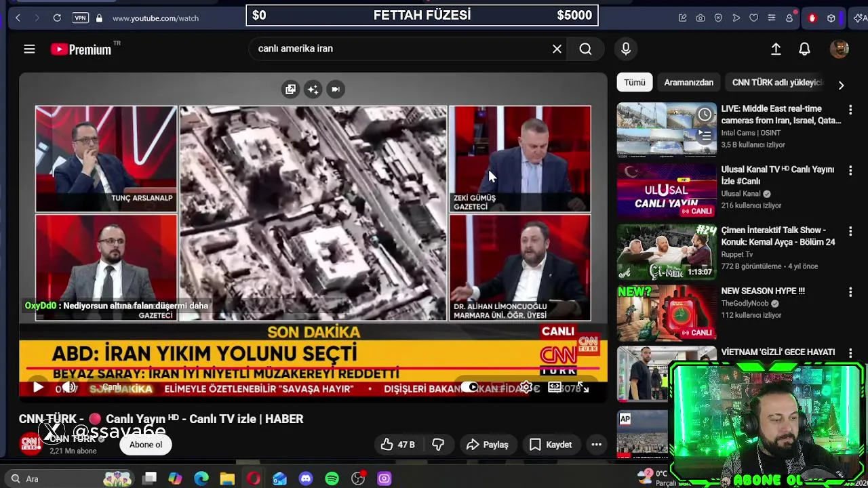The width and height of the screenshot is (868, 488).
Task: Toggle the autoplay switch in player
Action: pyautogui.click(x=470, y=388)
